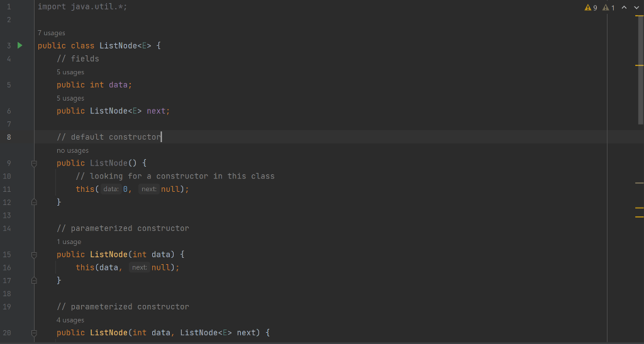
Task: Click the warning stripe mark beside line 10
Action: coord(640,182)
